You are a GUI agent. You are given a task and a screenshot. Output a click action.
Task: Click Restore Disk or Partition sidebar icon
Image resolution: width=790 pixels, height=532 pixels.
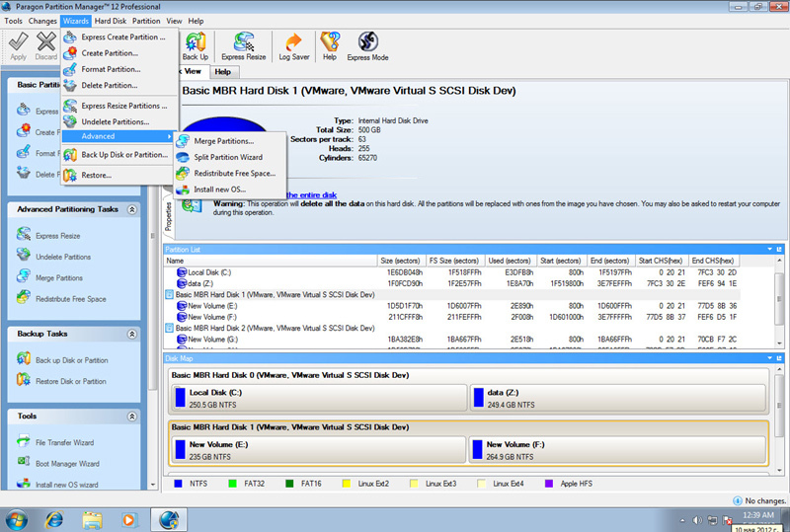tap(23, 380)
